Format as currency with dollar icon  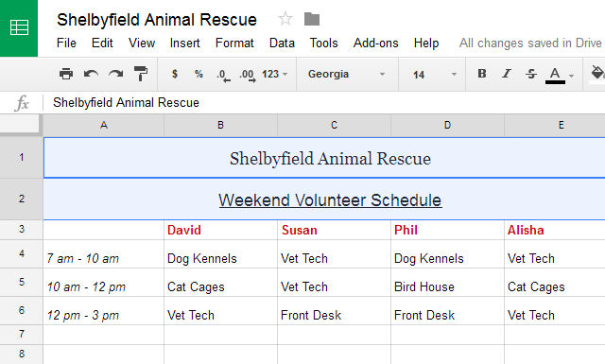(175, 74)
